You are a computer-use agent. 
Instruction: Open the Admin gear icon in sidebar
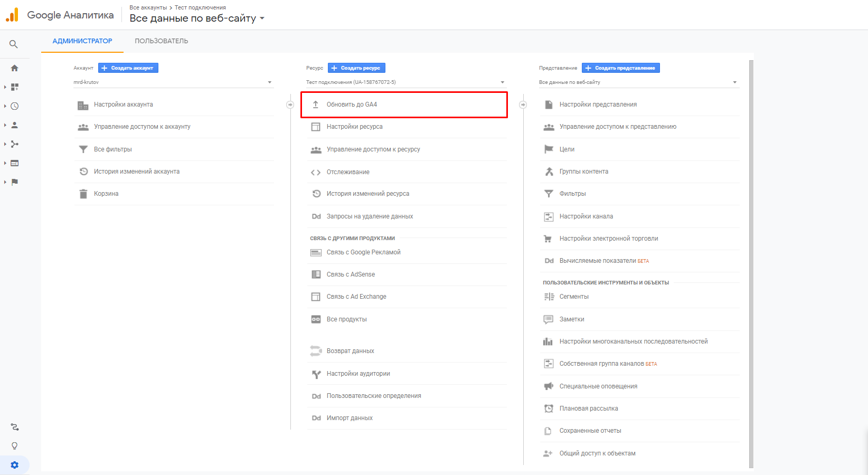(x=15, y=465)
